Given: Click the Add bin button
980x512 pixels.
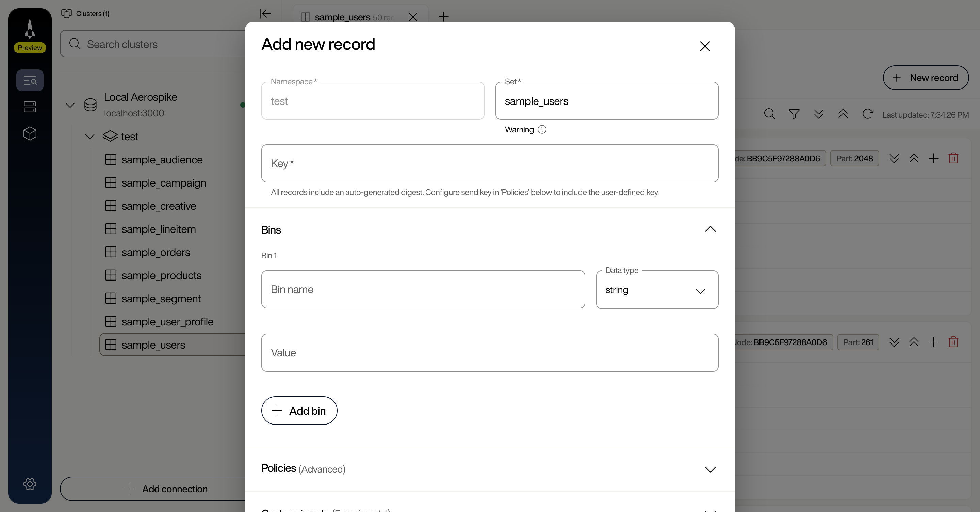Looking at the screenshot, I should (299, 410).
